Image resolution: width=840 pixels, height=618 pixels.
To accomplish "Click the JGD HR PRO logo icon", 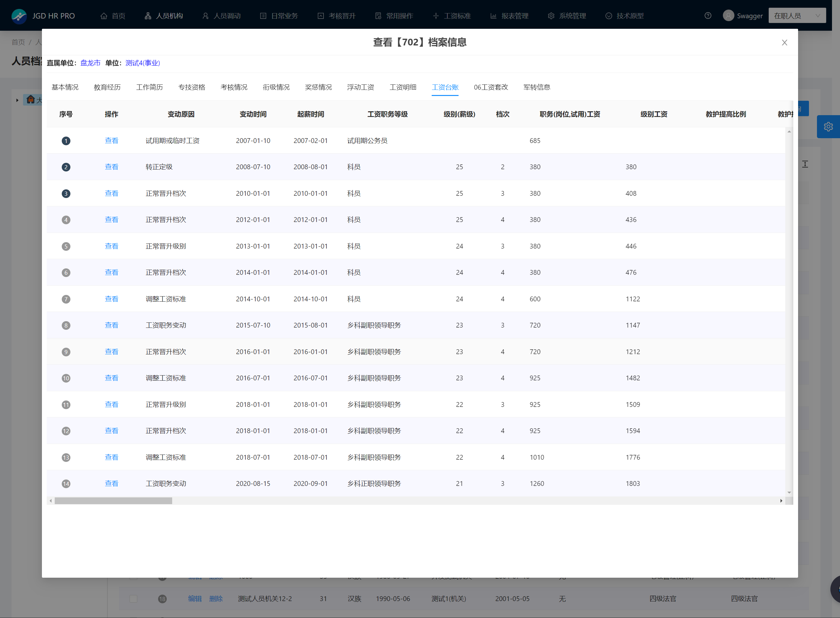I will [x=19, y=16].
